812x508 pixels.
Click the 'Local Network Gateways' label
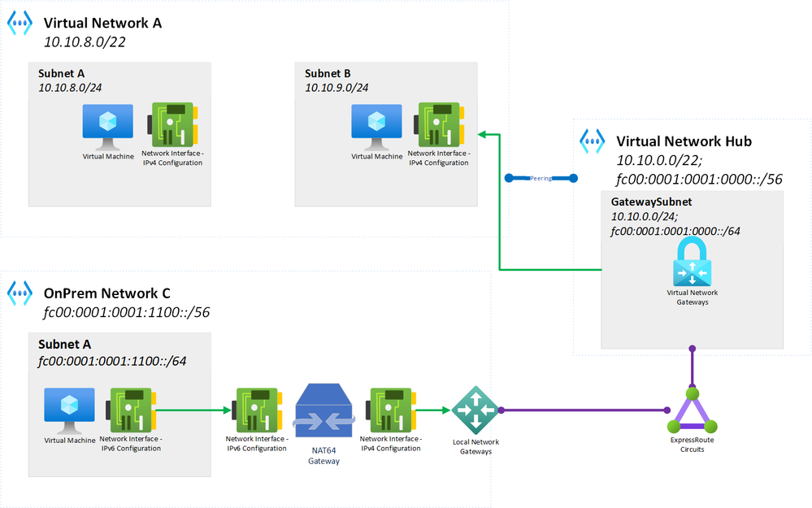coord(475,446)
